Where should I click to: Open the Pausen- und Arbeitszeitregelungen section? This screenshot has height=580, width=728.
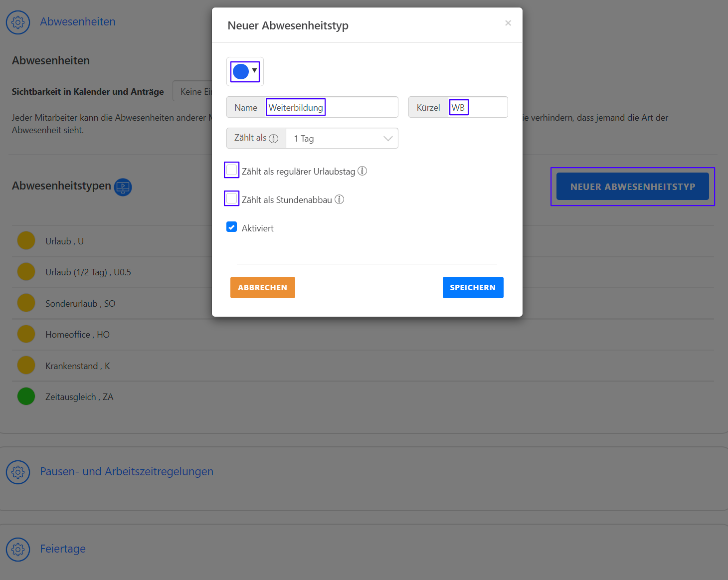127,472
